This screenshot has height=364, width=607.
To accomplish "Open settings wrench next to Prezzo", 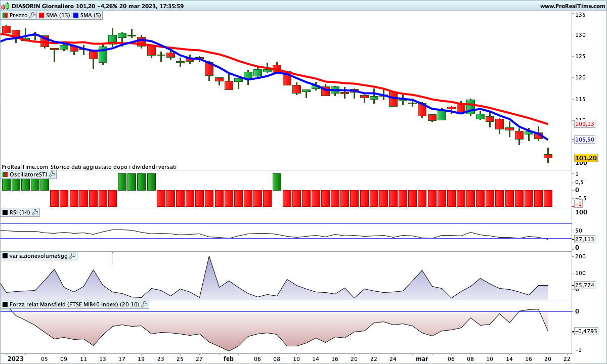I will (33, 15).
